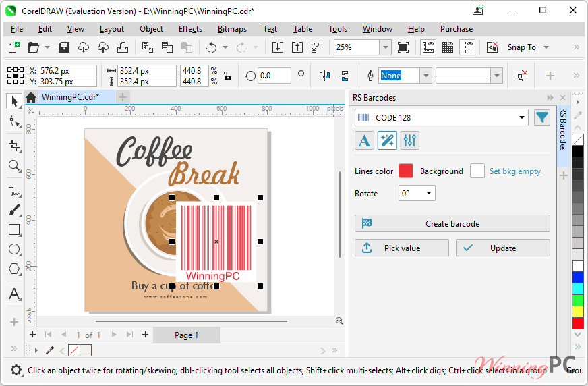
Task: Click the WinningPC.cdr document tab
Action: click(71, 97)
